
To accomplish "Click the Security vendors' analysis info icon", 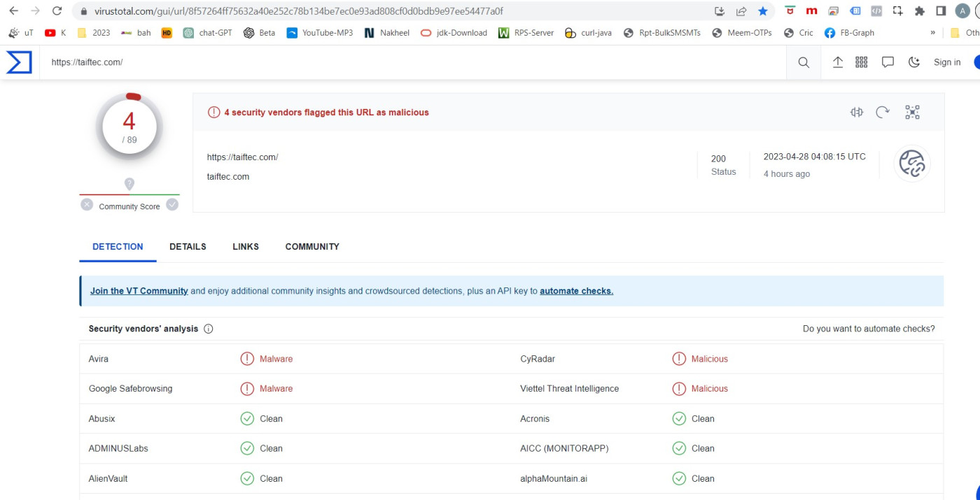I will tap(208, 329).
